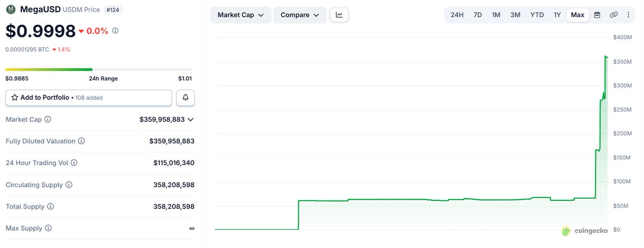The width and height of the screenshot is (644, 248).
Task: Click the chart line peak near $350M
Action: click(606, 56)
